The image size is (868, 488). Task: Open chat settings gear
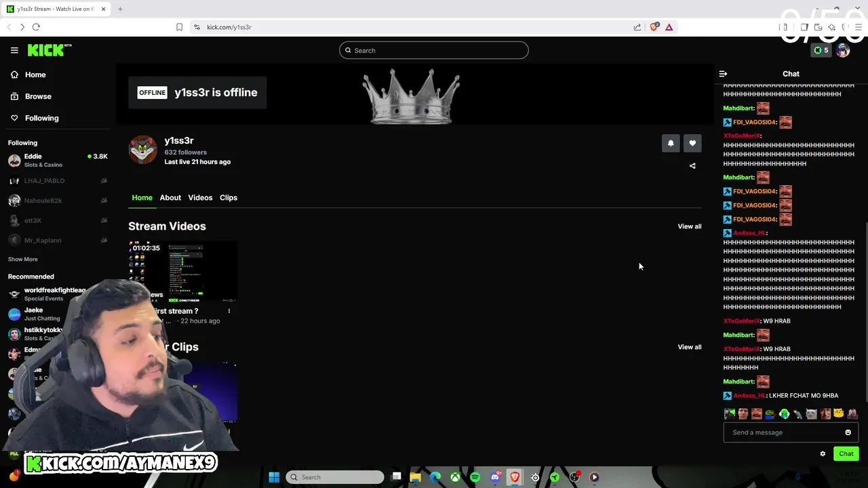point(823,454)
